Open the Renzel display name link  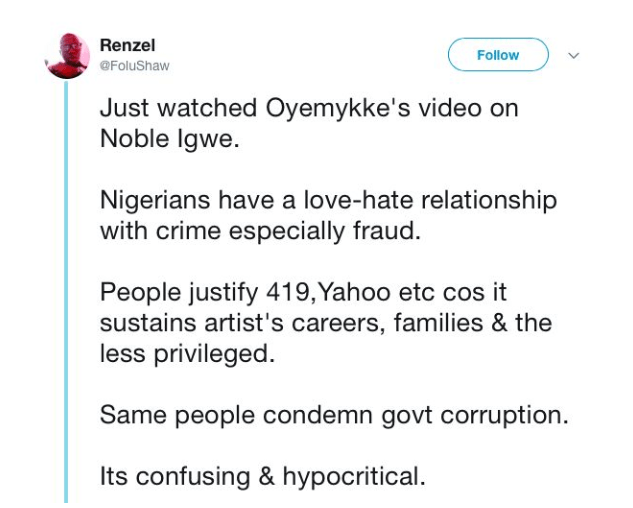pos(127,45)
